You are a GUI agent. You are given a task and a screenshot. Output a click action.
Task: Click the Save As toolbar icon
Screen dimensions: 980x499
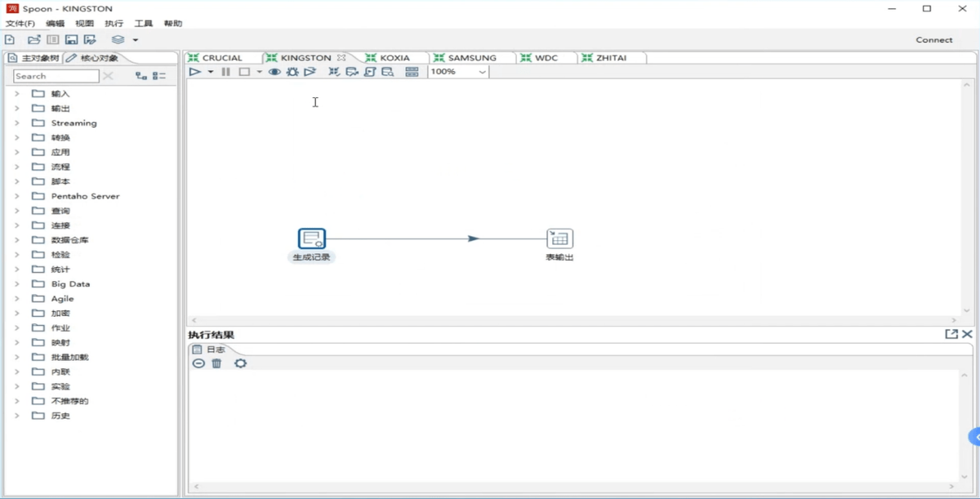point(90,39)
